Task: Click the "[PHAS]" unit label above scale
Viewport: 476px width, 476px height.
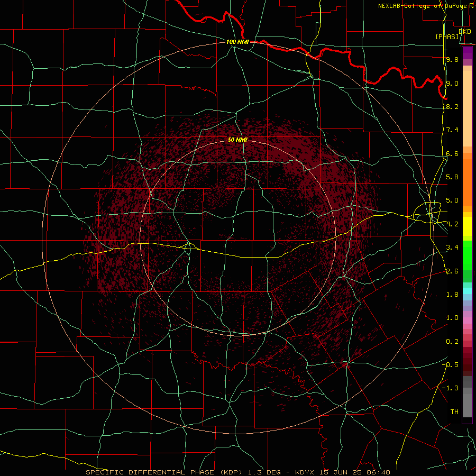Action: click(447, 36)
